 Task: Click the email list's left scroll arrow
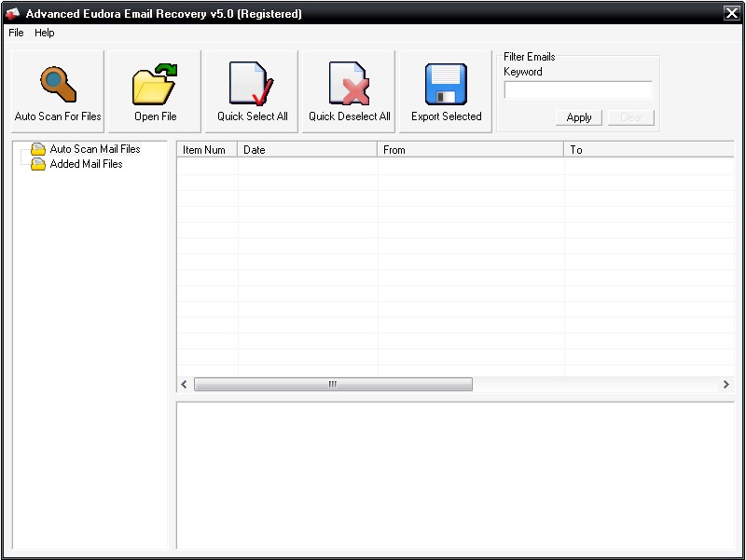click(184, 384)
